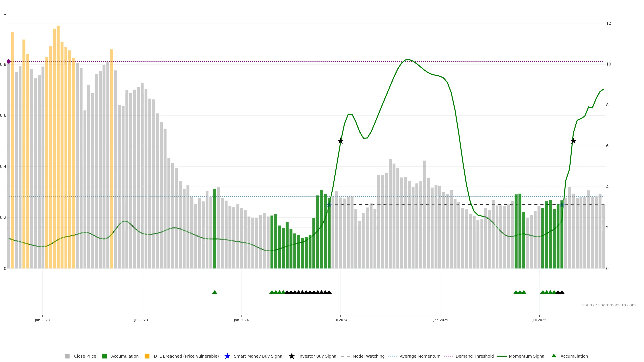644x362 pixels.
Task: Toggle Close Price legend entry
Action: pos(85,356)
